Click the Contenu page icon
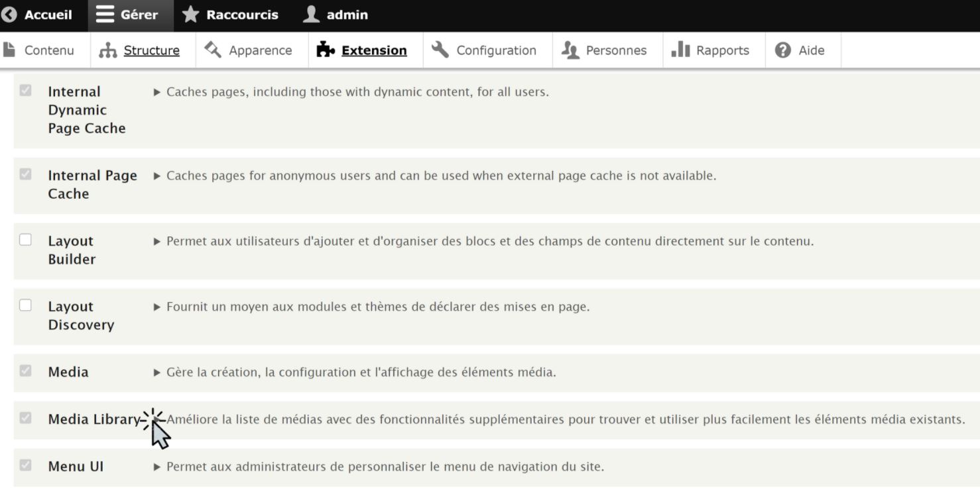Viewport: 980px width, 493px height. click(x=9, y=50)
